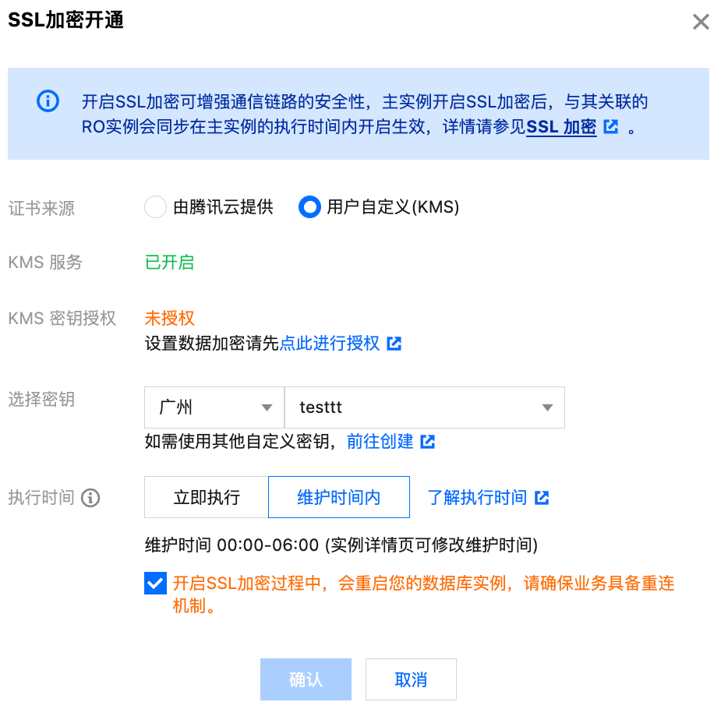Click the info icon next to 执行时间
Image resolution: width=728 pixels, height=709 pixels.
[91, 498]
